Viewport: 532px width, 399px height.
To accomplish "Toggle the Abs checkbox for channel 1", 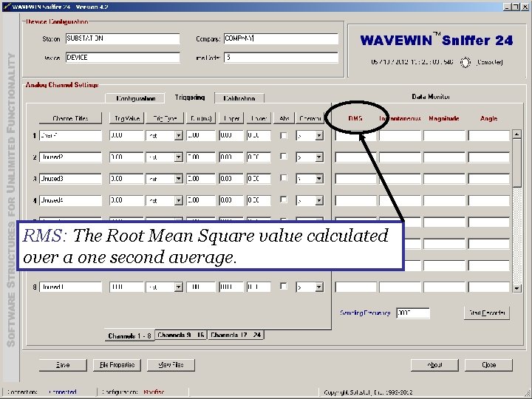I will click(x=284, y=135).
